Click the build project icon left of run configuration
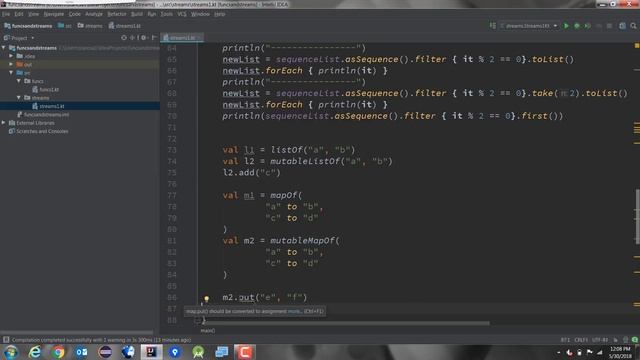The image size is (640, 360). click(x=493, y=26)
